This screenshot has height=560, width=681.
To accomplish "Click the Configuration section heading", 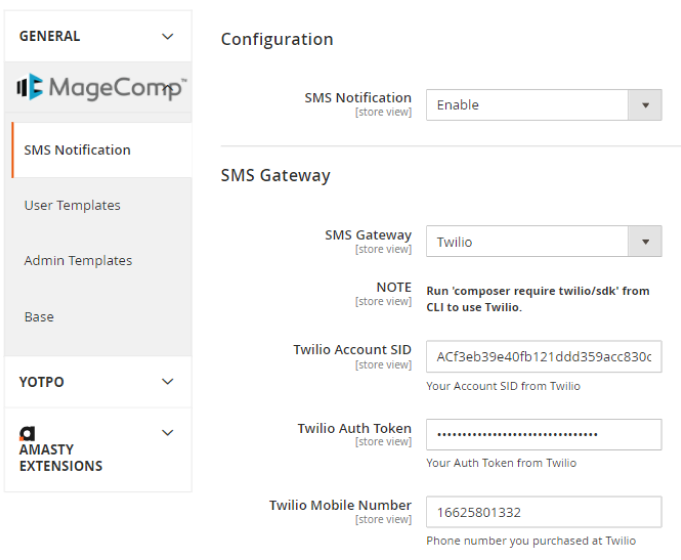I will coord(277,39).
